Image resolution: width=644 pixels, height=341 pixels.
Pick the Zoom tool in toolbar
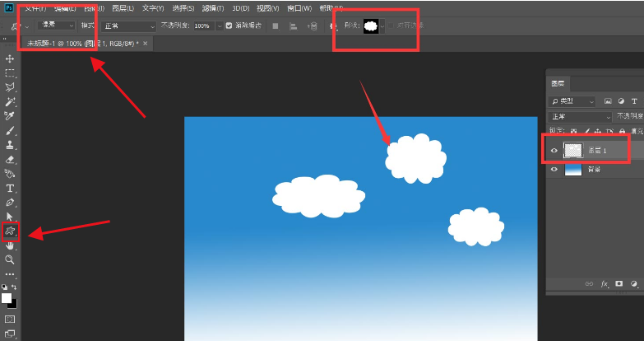pos(10,259)
